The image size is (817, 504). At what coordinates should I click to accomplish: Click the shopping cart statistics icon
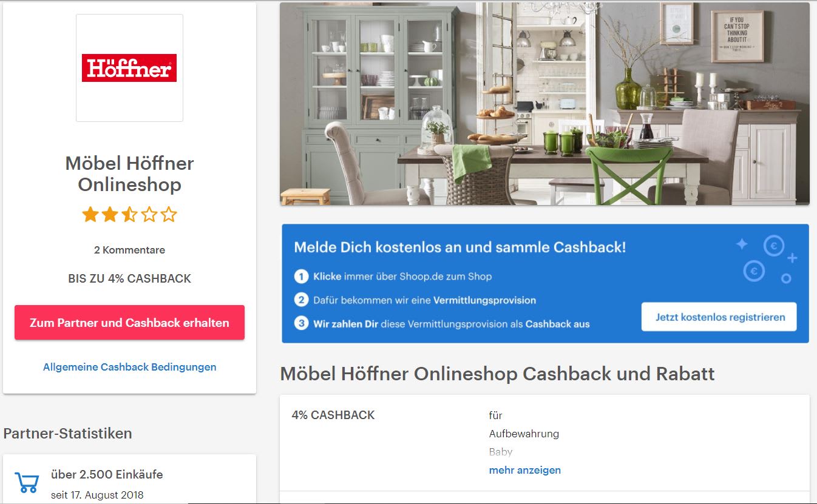tap(27, 483)
